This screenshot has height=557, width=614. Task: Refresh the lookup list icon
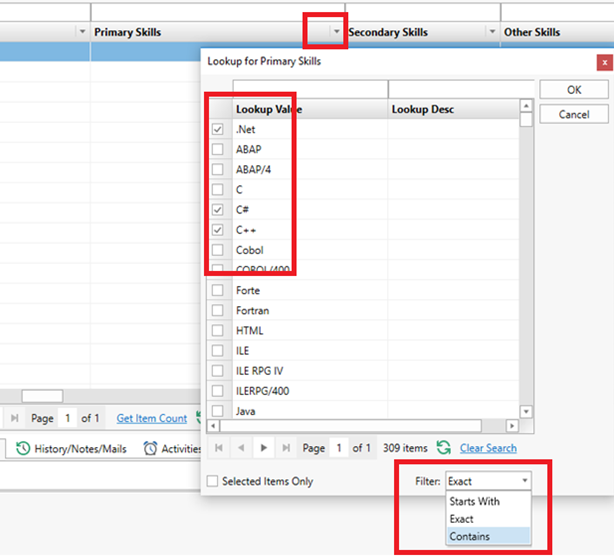[x=444, y=448]
